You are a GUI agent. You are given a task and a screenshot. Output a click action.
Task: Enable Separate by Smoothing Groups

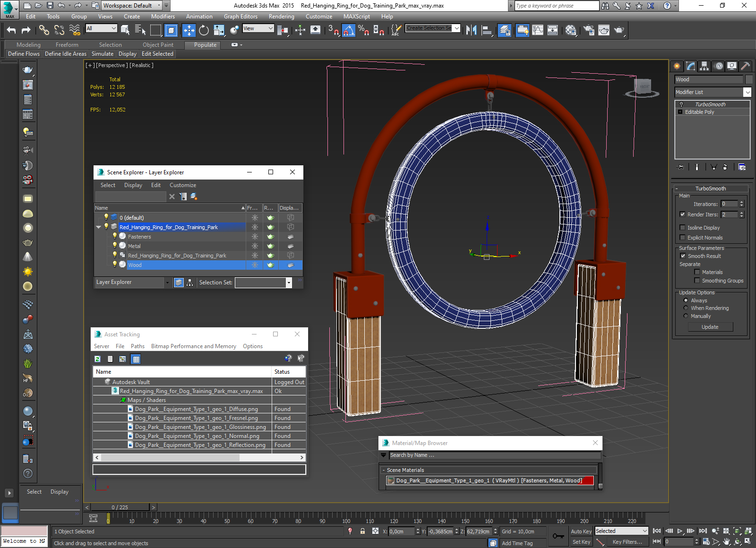click(697, 280)
